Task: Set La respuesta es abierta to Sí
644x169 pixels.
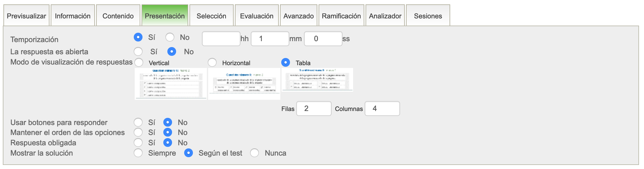Action: 138,51
